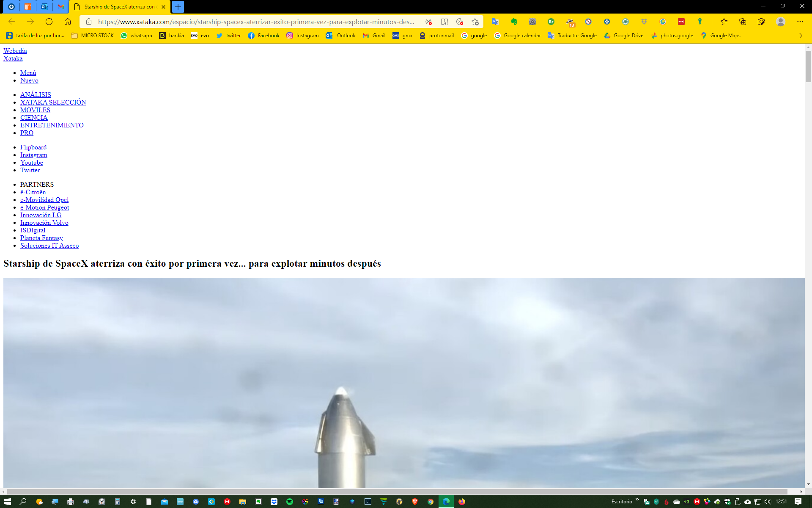The height and width of the screenshot is (508, 812).
Task: Reload the page with refresh button
Action: (49, 22)
